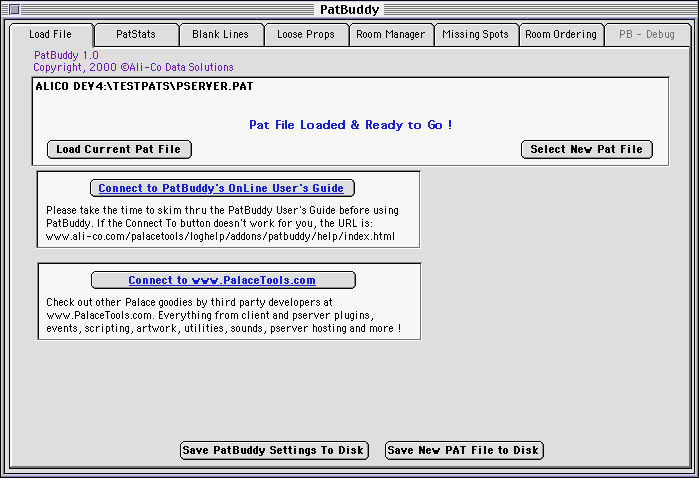Click the PB - Debug tab
Image resolution: width=699 pixels, height=478 pixels.
pyautogui.click(x=646, y=35)
